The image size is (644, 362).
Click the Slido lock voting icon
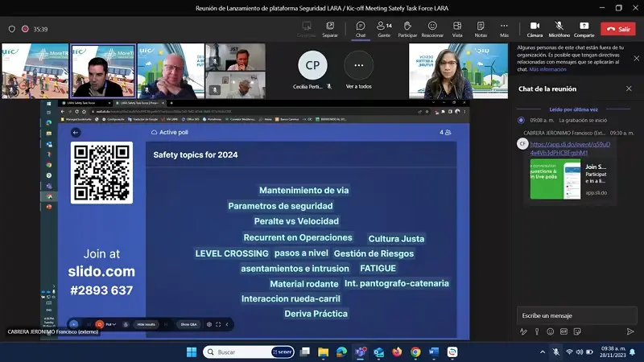[126, 324]
